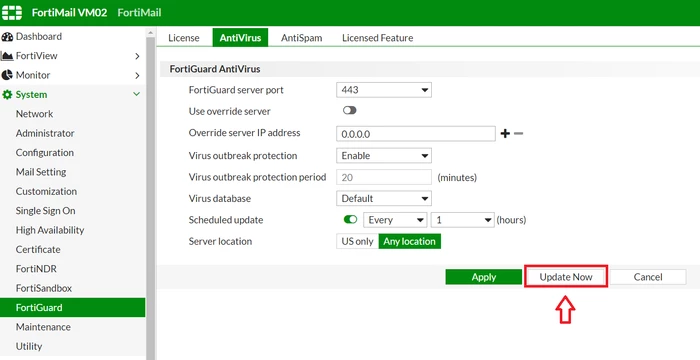Screen dimensions: 700x360
Task: Click the FortiView chart icon
Action: click(x=7, y=56)
